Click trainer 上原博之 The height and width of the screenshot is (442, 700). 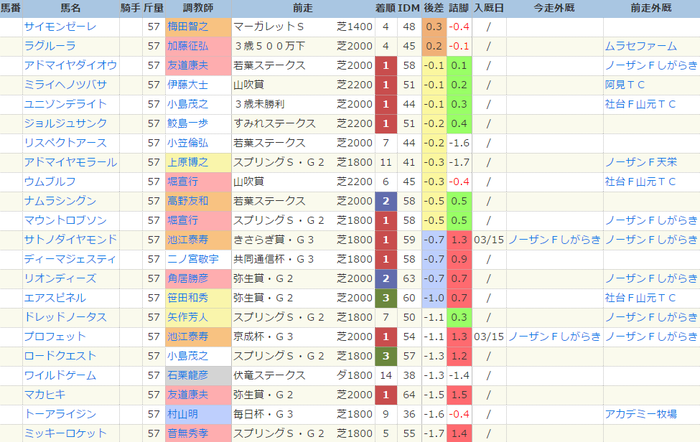[x=188, y=163]
